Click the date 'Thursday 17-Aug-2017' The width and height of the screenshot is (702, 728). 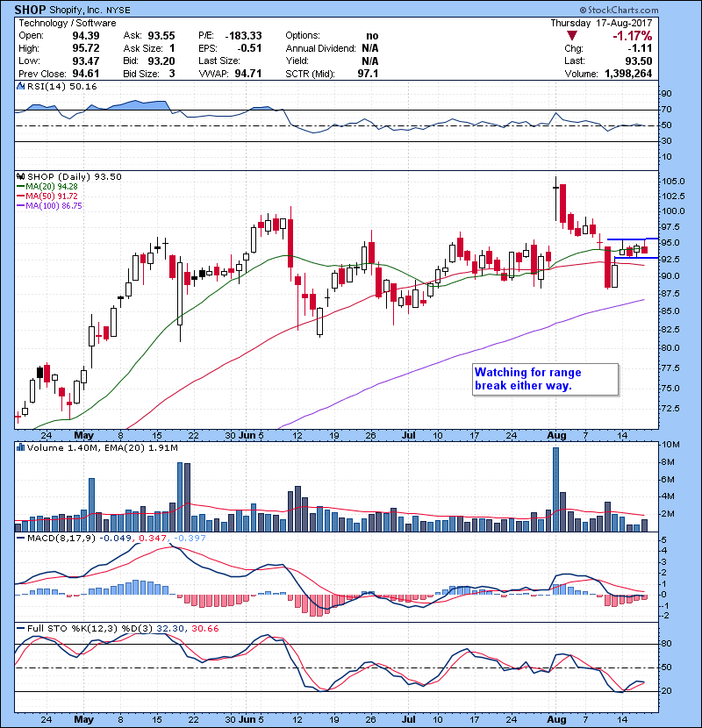pos(601,23)
